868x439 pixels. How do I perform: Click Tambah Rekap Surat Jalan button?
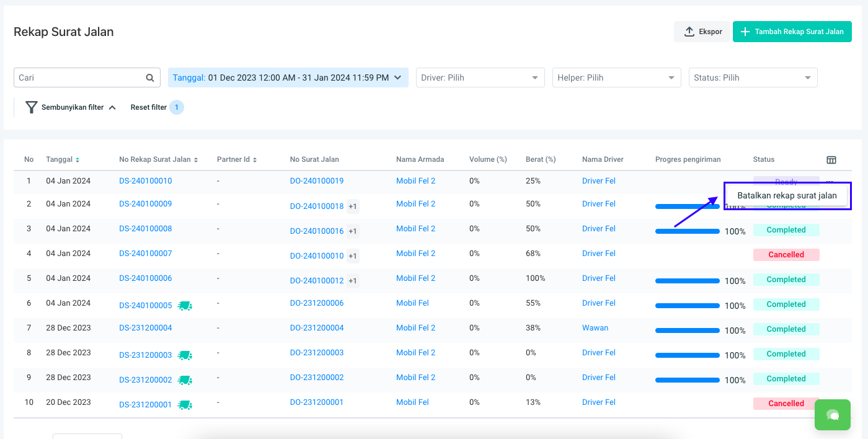pos(792,32)
